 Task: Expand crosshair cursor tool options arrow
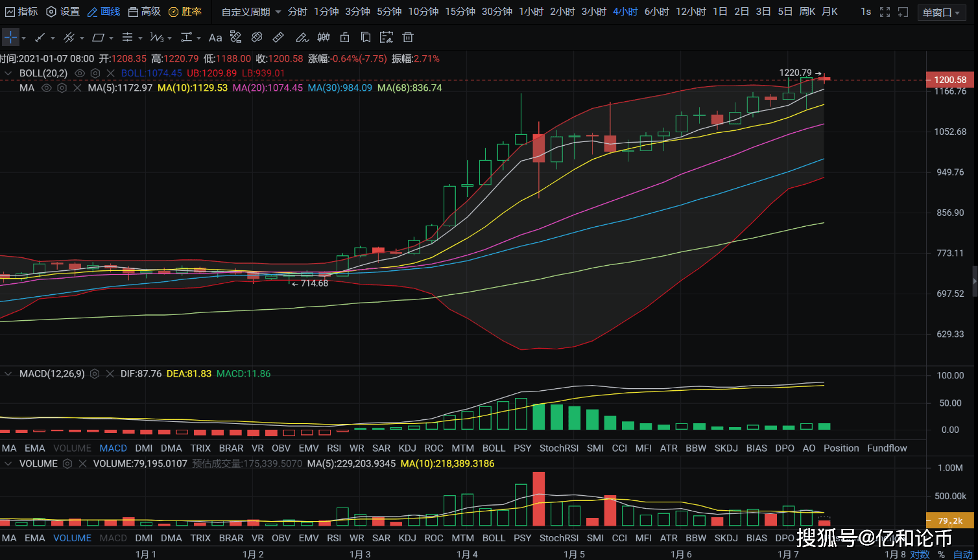pyautogui.click(x=25, y=38)
